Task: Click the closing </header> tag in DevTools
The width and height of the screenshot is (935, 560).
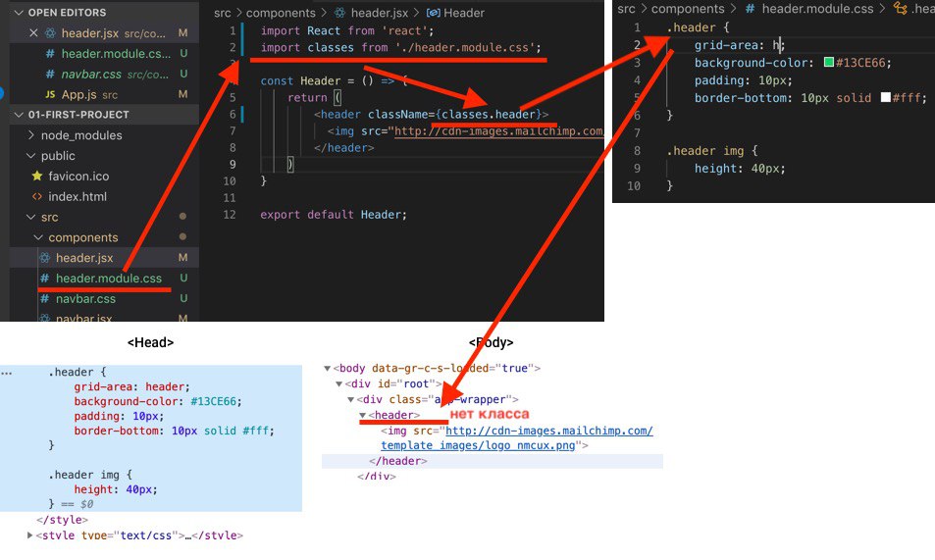Action: point(397,461)
